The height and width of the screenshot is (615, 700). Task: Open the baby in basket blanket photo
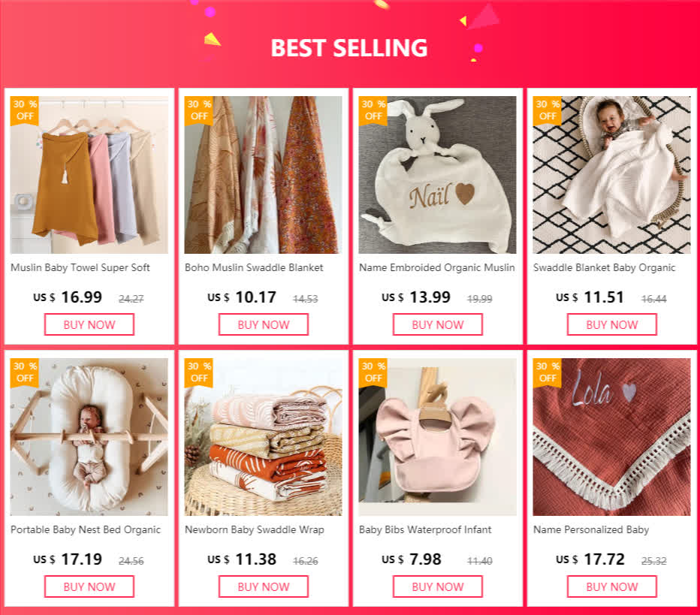pos(612,175)
